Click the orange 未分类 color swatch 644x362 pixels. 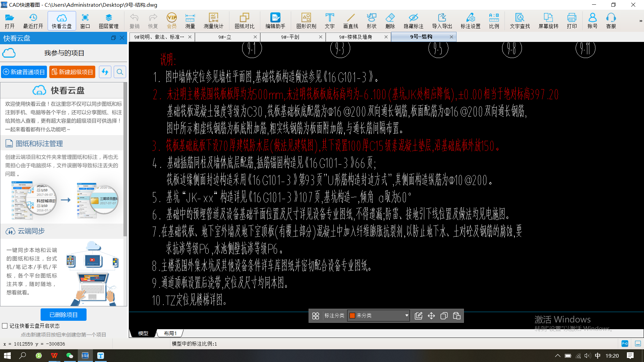point(352,315)
